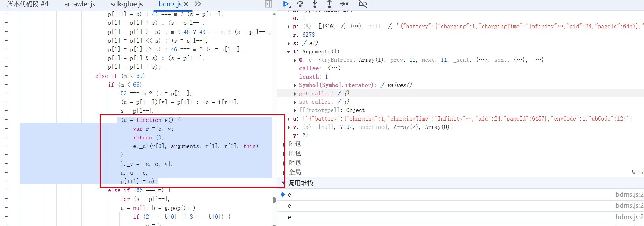Viewport: 644px width, 226px height.
Task: Show more tabs overflow chevron
Action: 198,4
